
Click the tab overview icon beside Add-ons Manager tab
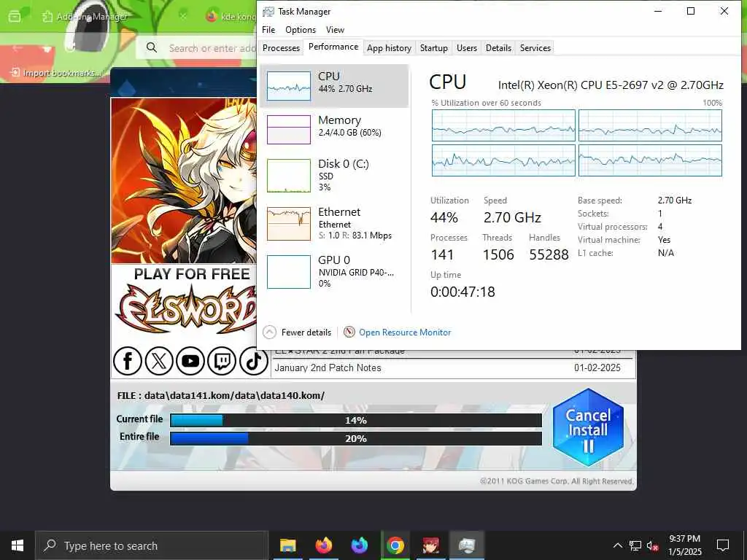point(15,17)
